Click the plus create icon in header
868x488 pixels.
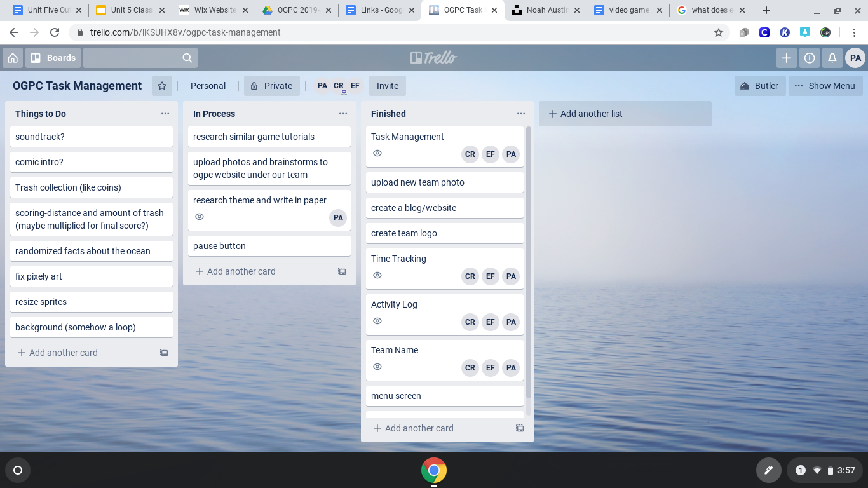pos(787,58)
